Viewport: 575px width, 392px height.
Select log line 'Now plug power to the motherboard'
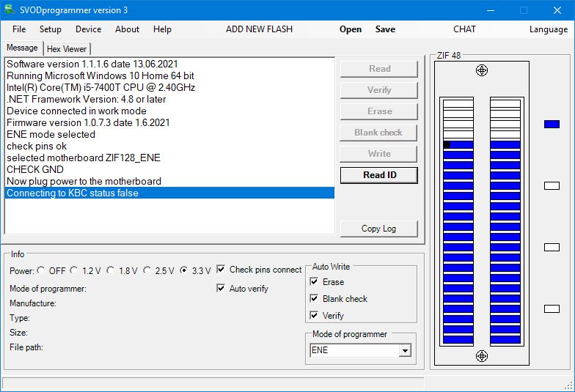point(169,181)
